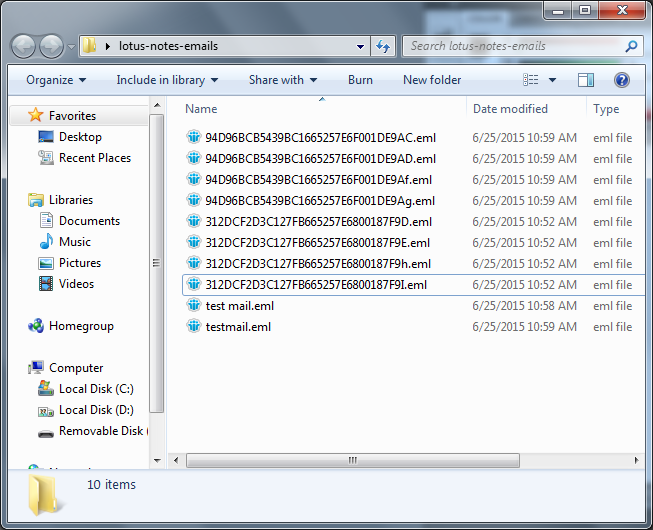This screenshot has height=530, width=653.
Task: Click the icon of 94D96BCB5439BC1665257E6F001DE9Af.eml
Action: click(x=193, y=179)
